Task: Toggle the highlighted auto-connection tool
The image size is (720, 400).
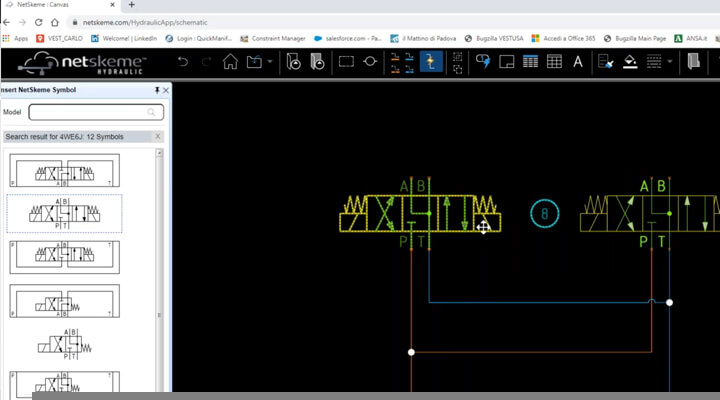Action: pos(431,62)
